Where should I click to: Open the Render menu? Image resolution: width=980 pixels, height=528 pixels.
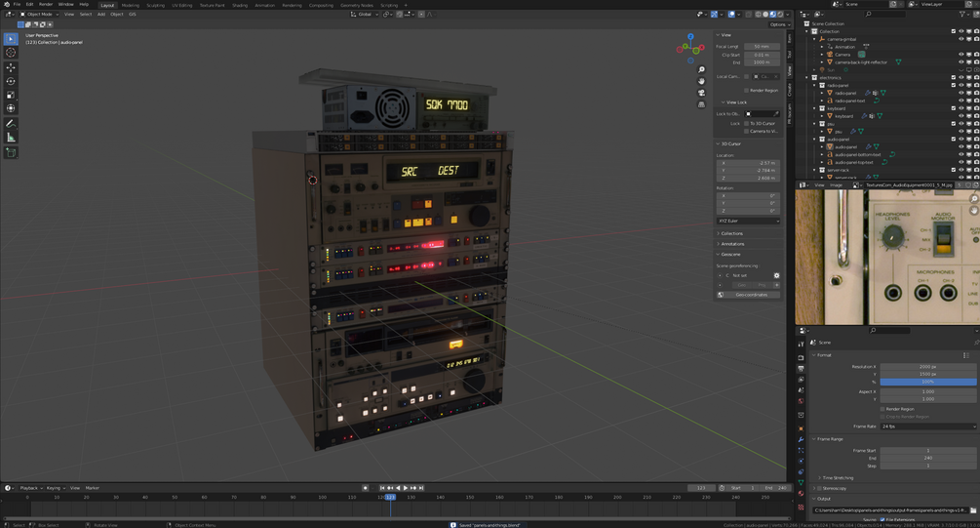coord(46,4)
